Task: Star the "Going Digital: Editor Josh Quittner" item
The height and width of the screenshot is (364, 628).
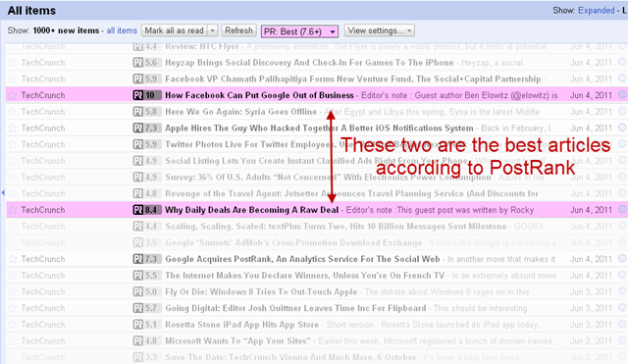Action: coord(13,308)
